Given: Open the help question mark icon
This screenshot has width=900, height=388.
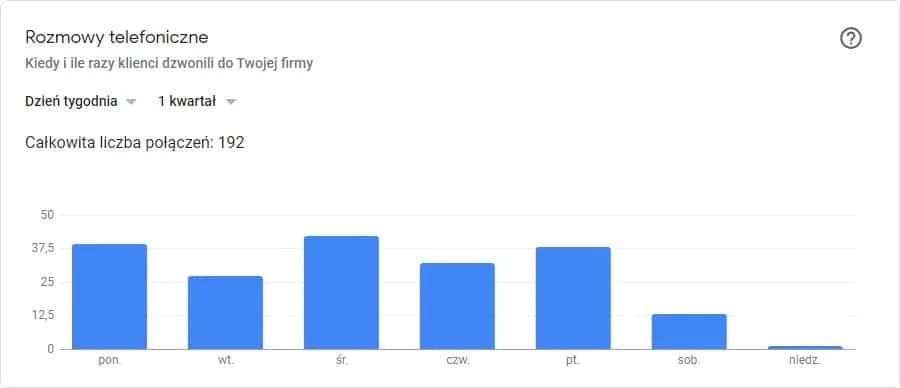Looking at the screenshot, I should click(x=851, y=38).
